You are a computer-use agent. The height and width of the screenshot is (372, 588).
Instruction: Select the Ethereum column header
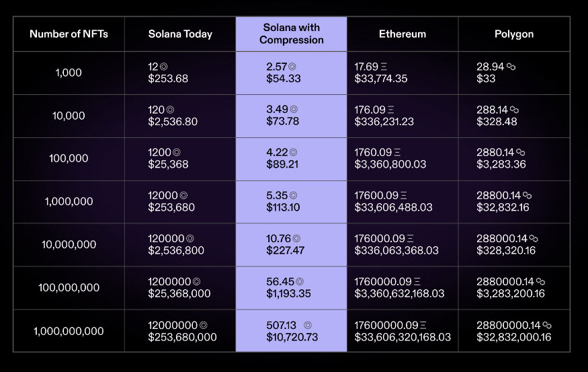click(x=403, y=34)
